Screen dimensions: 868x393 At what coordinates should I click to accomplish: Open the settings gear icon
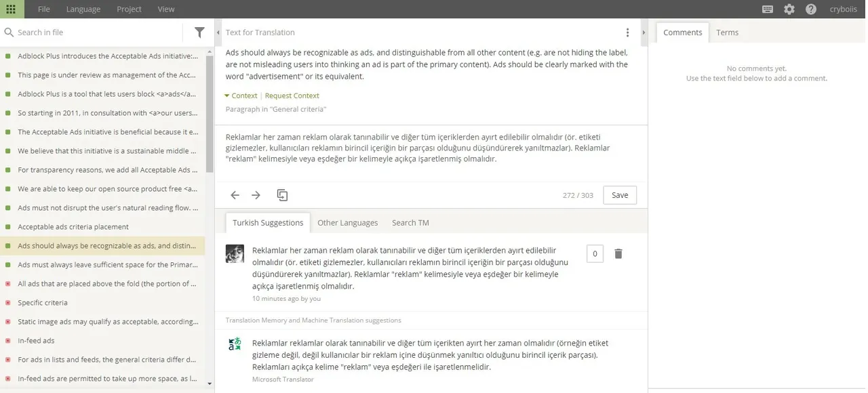pyautogui.click(x=789, y=9)
